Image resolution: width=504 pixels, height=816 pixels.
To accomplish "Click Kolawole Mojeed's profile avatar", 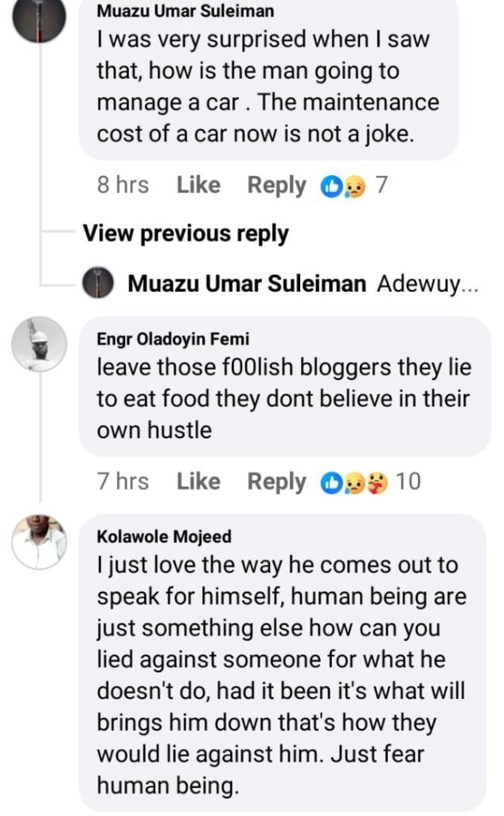I will click(x=39, y=541).
